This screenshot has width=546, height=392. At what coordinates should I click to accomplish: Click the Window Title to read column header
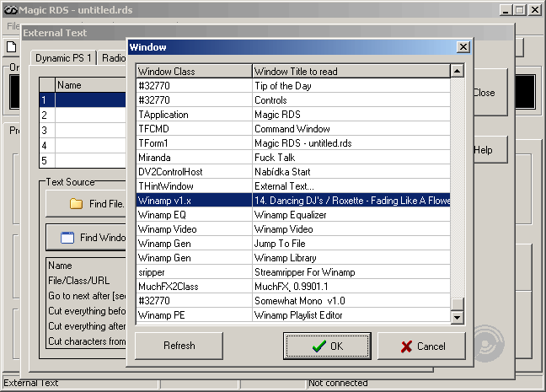351,71
